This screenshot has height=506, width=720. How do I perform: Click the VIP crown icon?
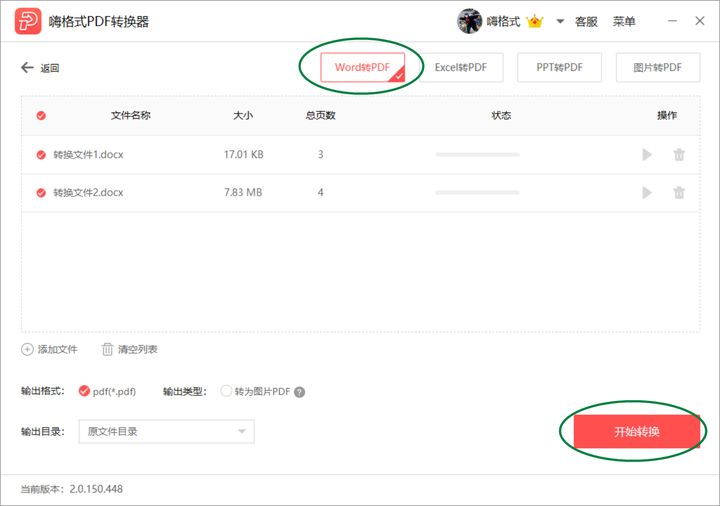coord(534,21)
